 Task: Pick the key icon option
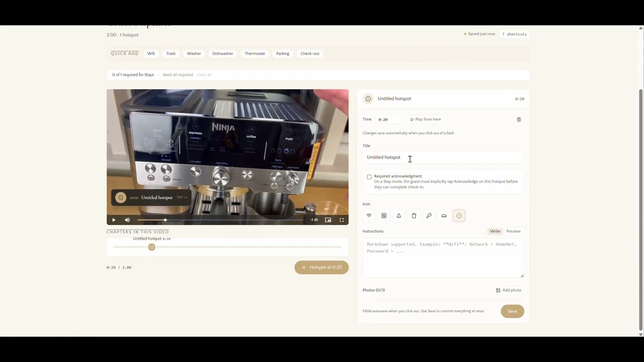point(429,216)
